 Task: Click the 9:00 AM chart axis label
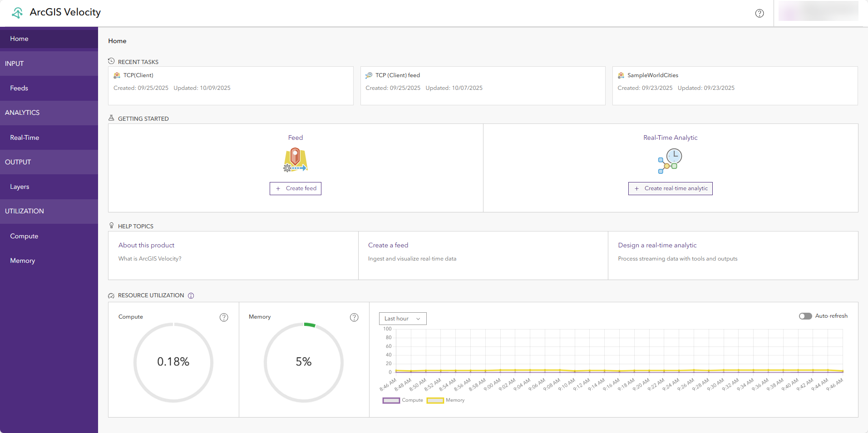[x=492, y=384]
